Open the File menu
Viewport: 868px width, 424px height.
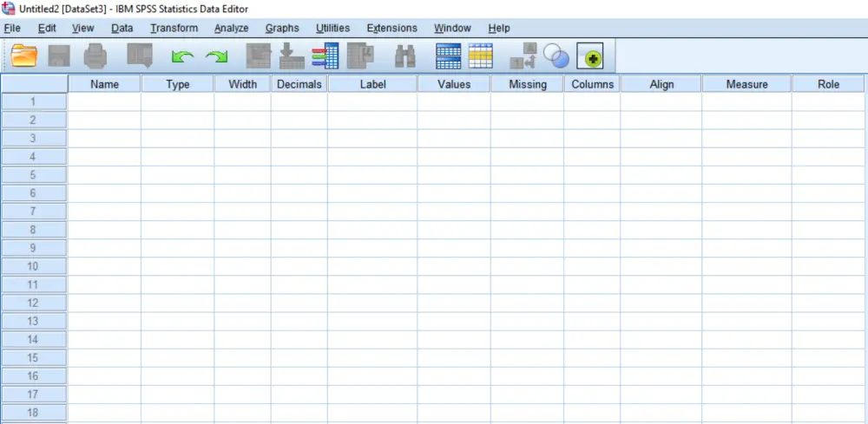[x=12, y=29]
